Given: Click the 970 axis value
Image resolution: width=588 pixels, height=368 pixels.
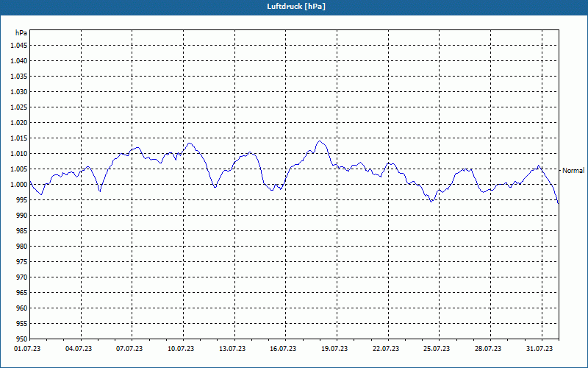Looking at the screenshot, I should [x=22, y=277].
